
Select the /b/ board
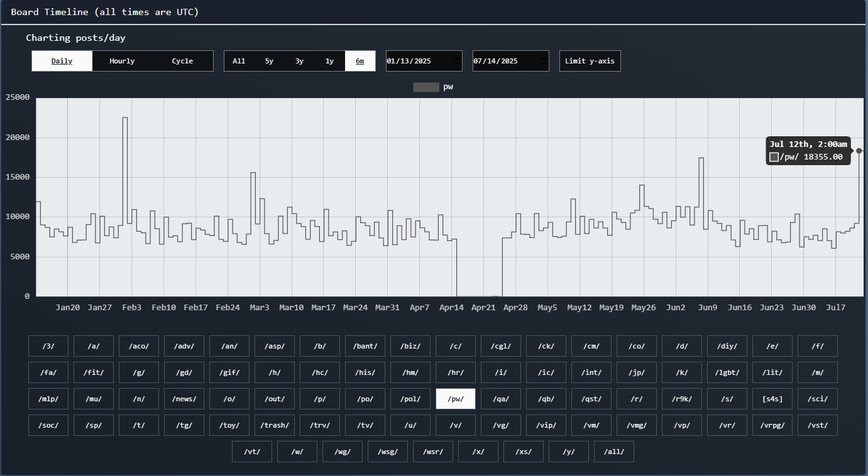click(320, 346)
